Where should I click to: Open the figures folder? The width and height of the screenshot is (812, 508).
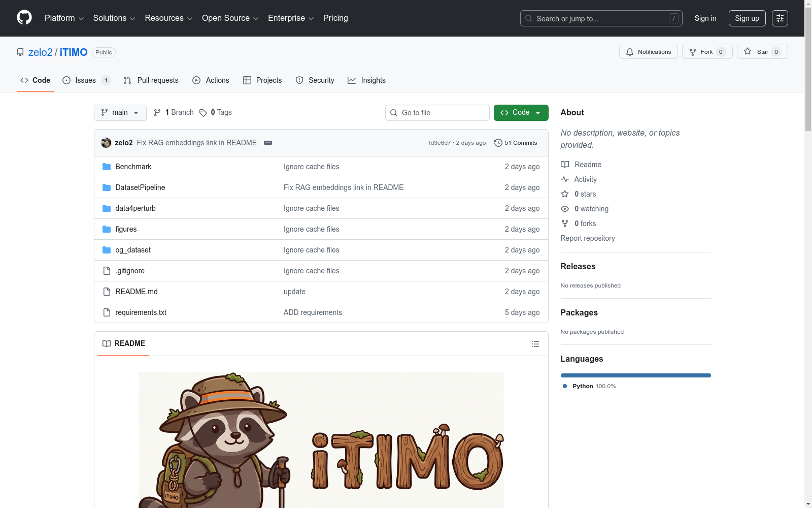click(126, 229)
